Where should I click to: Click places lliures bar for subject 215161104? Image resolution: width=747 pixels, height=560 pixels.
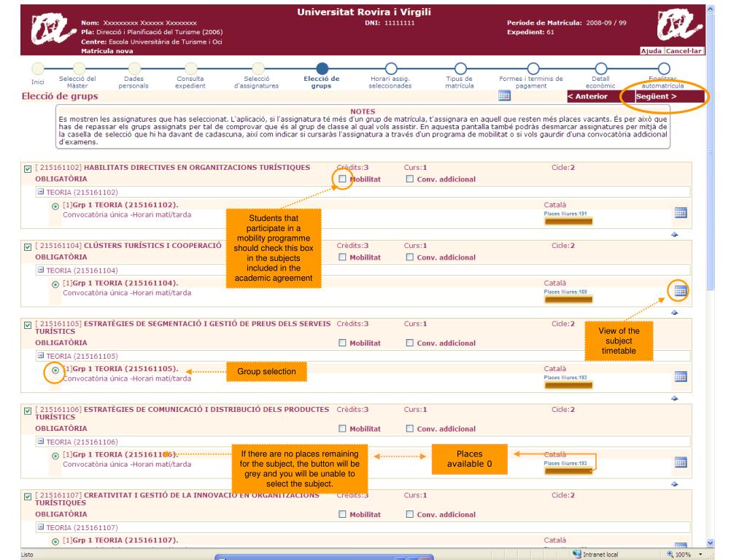(x=568, y=300)
